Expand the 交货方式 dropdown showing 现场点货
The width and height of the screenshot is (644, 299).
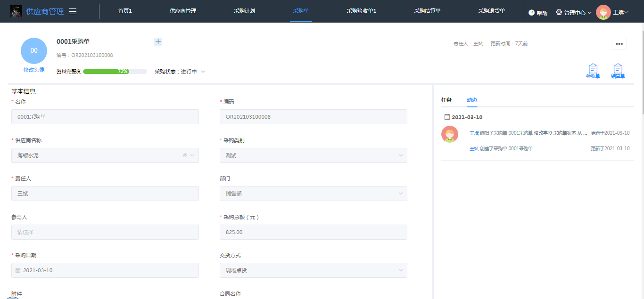[x=313, y=270]
